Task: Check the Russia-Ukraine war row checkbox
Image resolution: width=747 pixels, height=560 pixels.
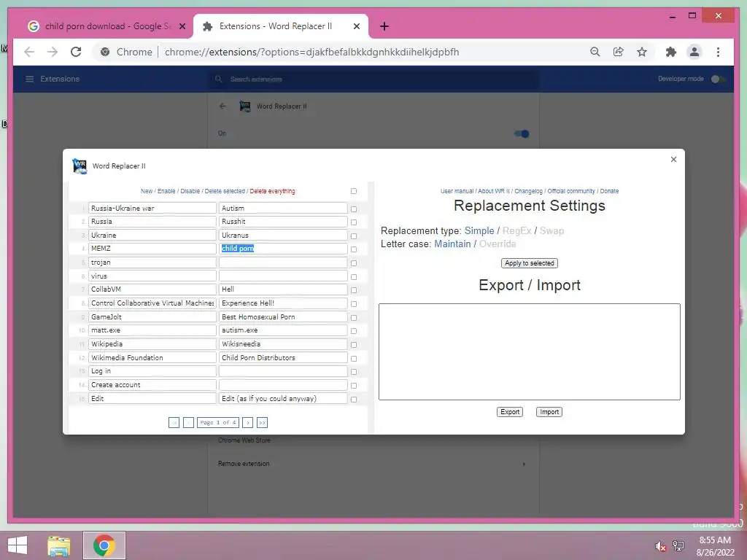Action: (354, 209)
